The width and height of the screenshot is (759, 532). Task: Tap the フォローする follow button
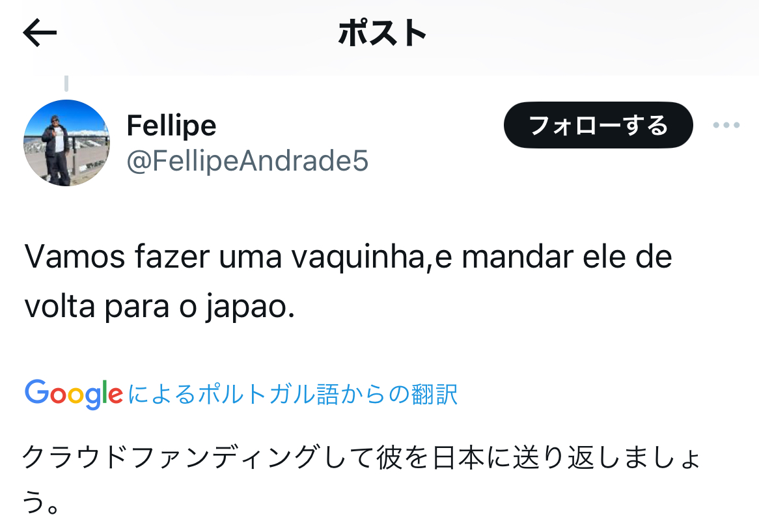pos(598,125)
